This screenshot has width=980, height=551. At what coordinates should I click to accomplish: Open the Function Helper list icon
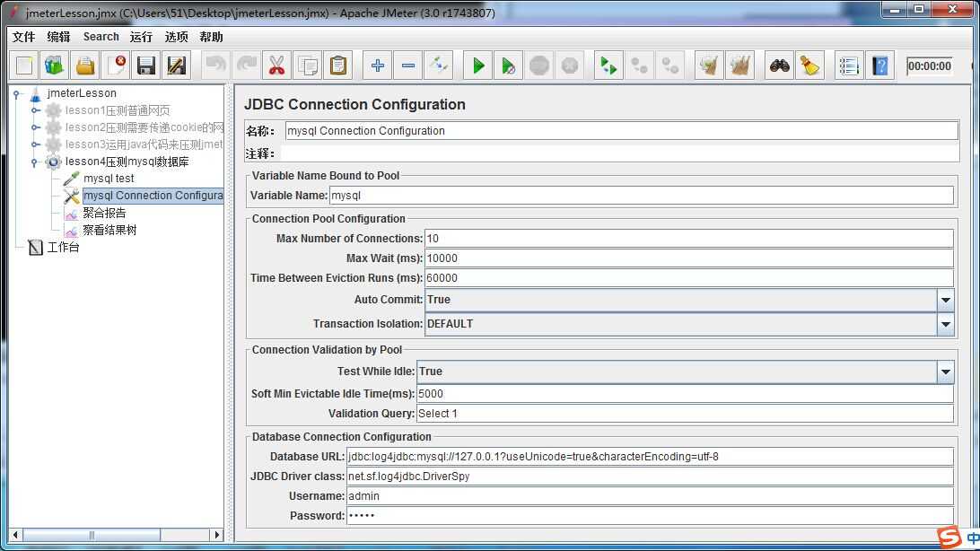click(x=849, y=66)
